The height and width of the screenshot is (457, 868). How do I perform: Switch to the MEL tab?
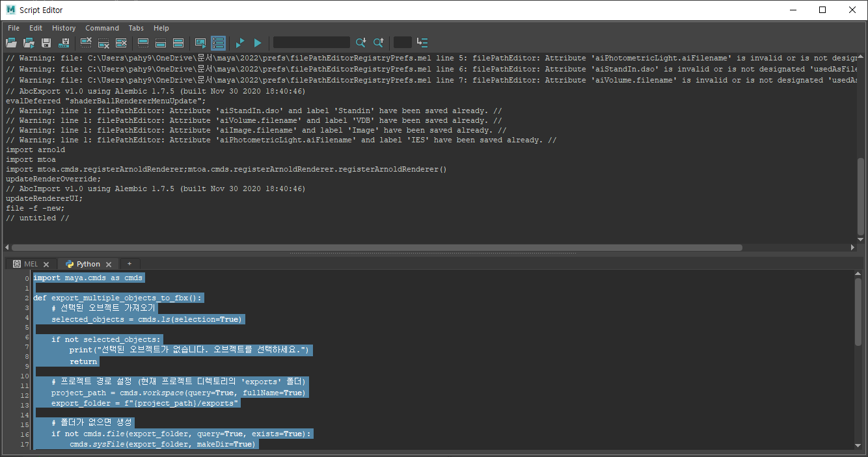coord(31,264)
